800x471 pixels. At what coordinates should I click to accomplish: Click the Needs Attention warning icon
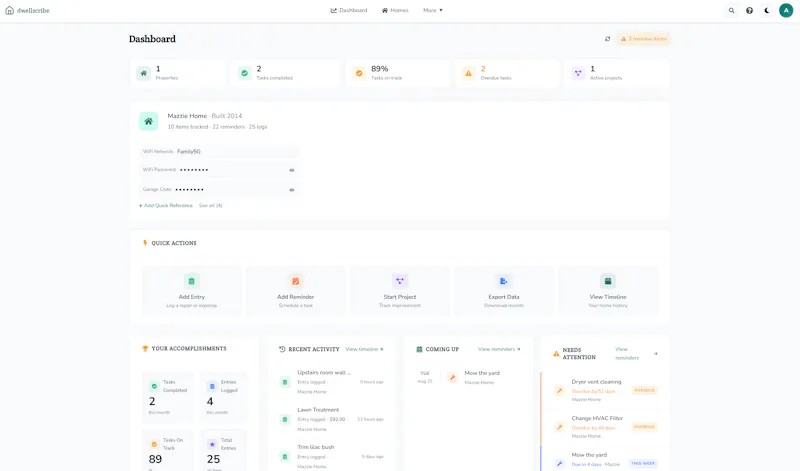556,354
